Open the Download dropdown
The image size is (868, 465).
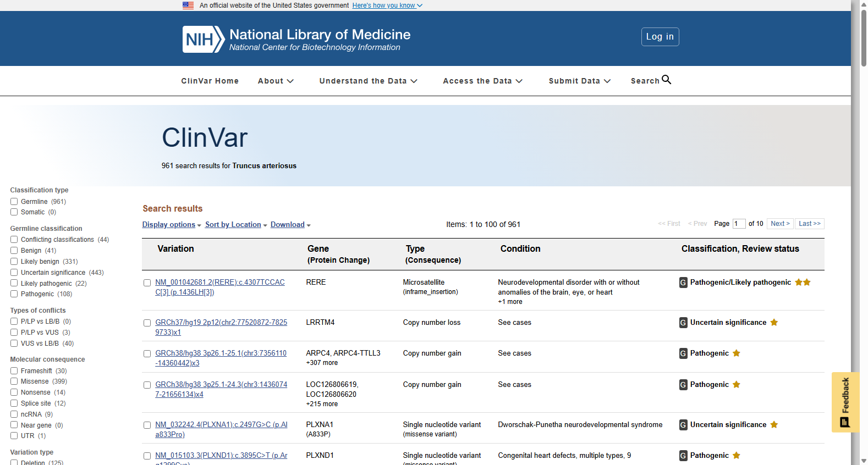pos(290,225)
